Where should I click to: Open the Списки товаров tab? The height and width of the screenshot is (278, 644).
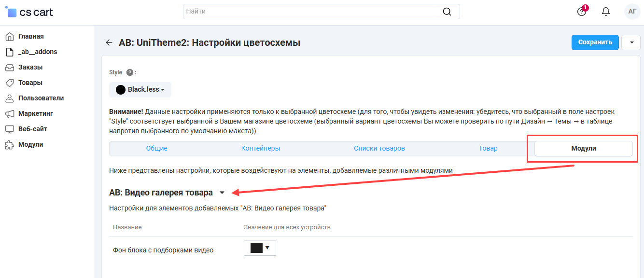pos(379,148)
